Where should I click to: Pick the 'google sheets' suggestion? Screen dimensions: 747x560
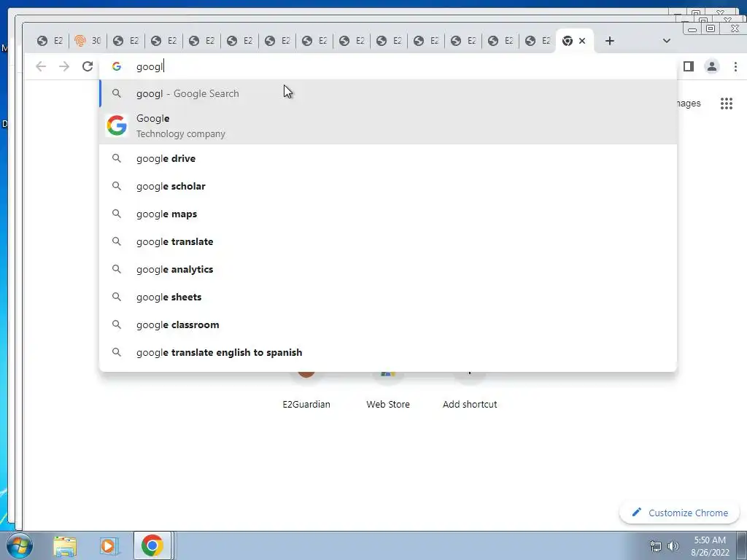tap(388, 297)
